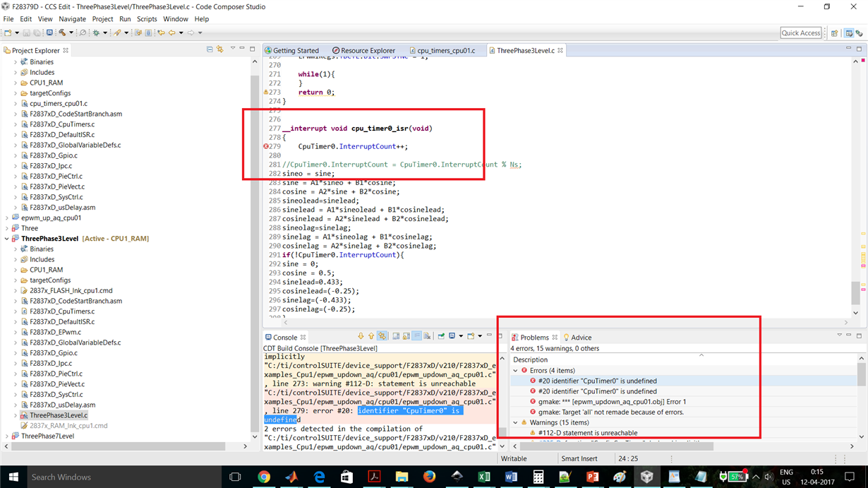Viewport: 868px width, 488px height.
Task: Expand the CPU1_RAM folder under ThreePhase3Level
Action: pos(16,270)
